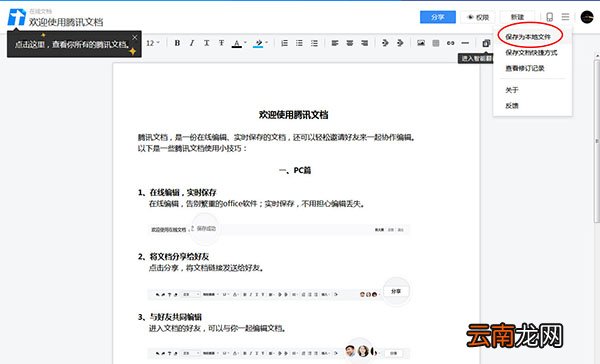This screenshot has width=600, height=364.
Task: Center align the text
Action: coord(350,43)
